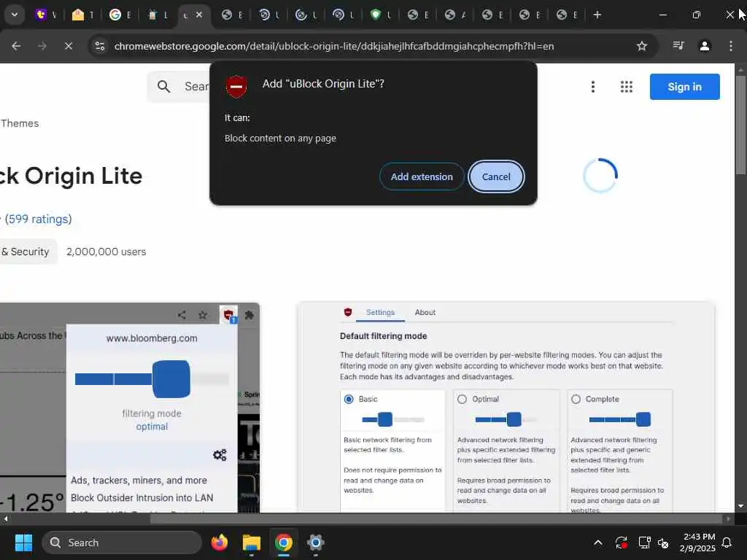The height and width of the screenshot is (560, 747).
Task: Open the media controls icon in Chrome toolbar
Action: coord(678,46)
